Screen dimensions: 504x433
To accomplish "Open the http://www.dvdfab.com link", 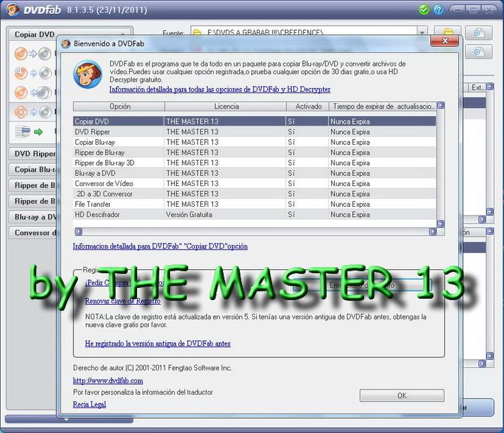I will point(108,381).
